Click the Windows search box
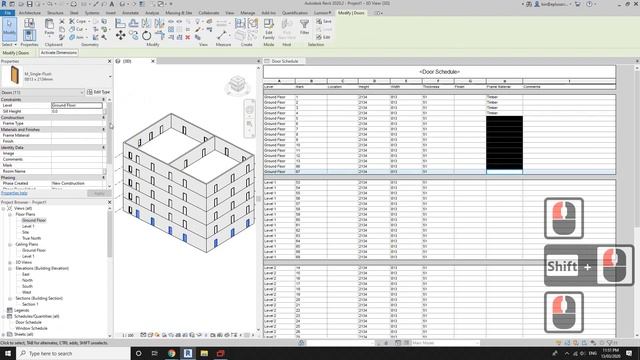Viewport: 640px width, 360px height. [x=73, y=353]
